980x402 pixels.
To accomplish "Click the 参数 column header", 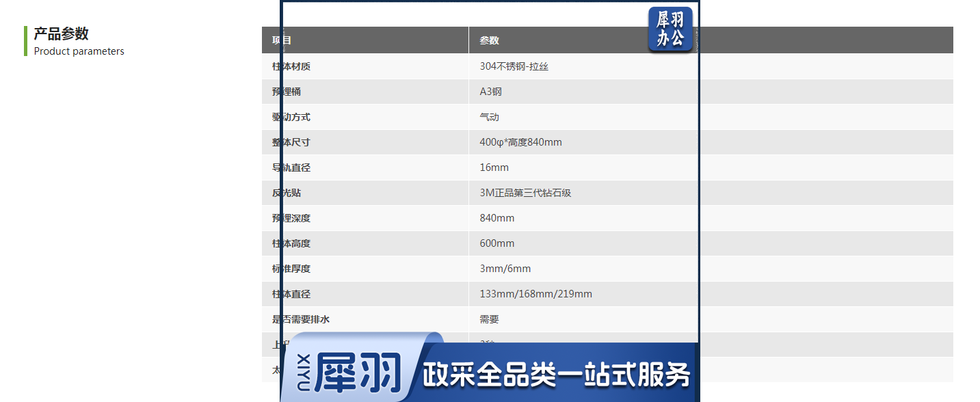I will click(x=490, y=40).
